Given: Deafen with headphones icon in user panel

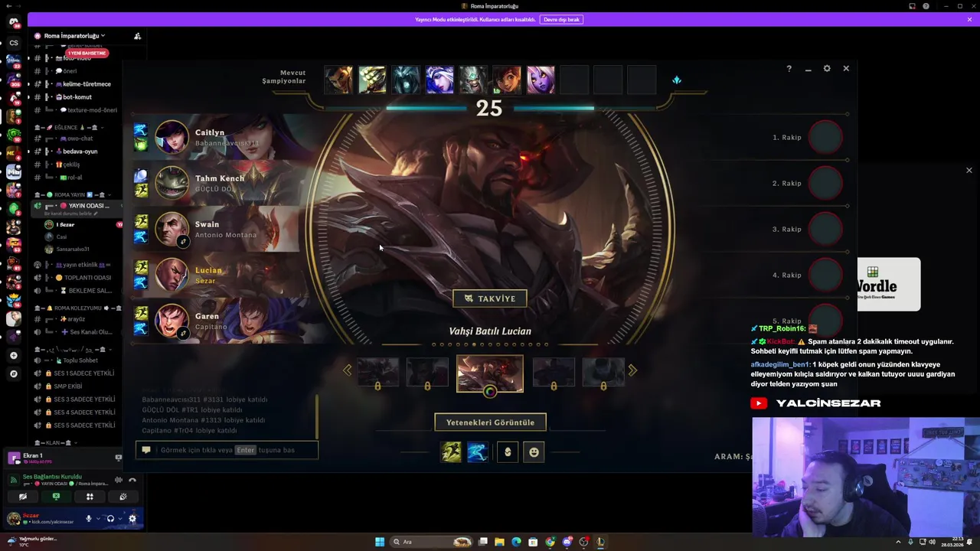Looking at the screenshot, I should [110, 519].
